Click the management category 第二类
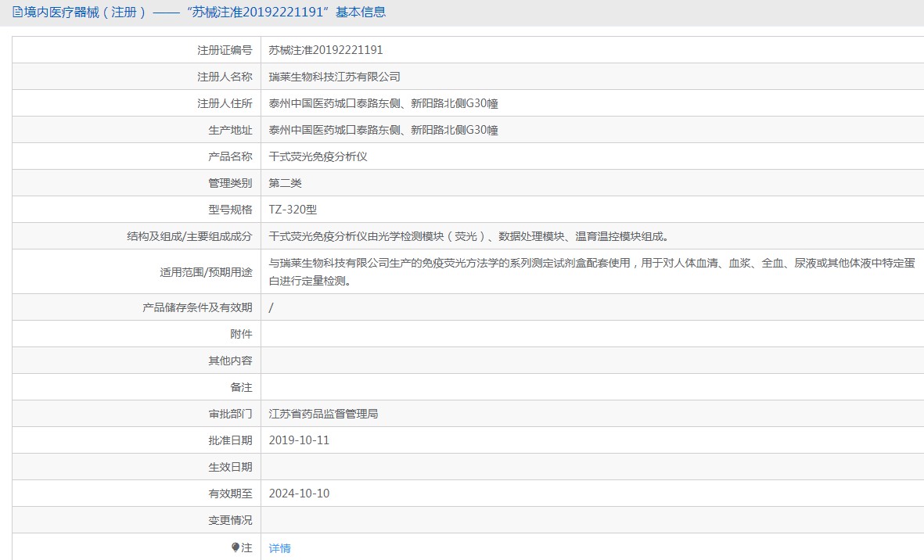This screenshot has height=560, width=924. 285,183
